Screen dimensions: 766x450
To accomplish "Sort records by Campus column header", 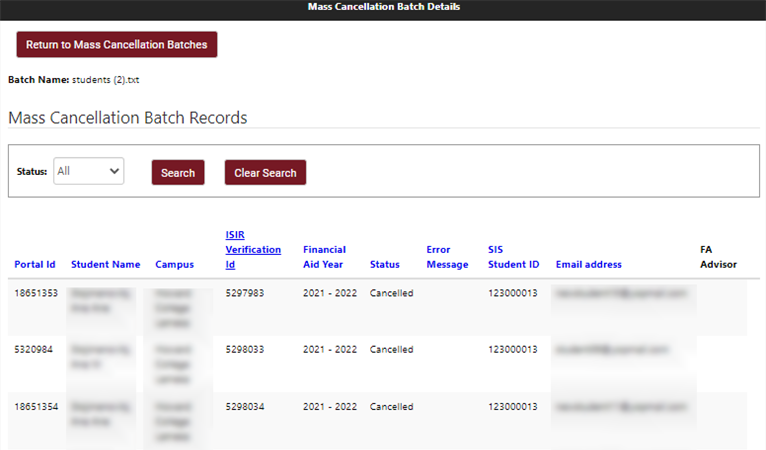I will click(x=174, y=265).
